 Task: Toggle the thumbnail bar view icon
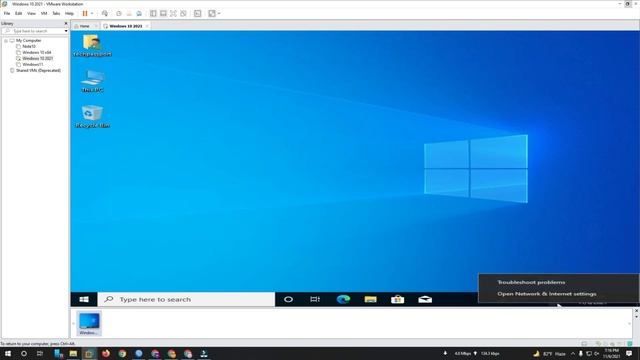[x=163, y=13]
